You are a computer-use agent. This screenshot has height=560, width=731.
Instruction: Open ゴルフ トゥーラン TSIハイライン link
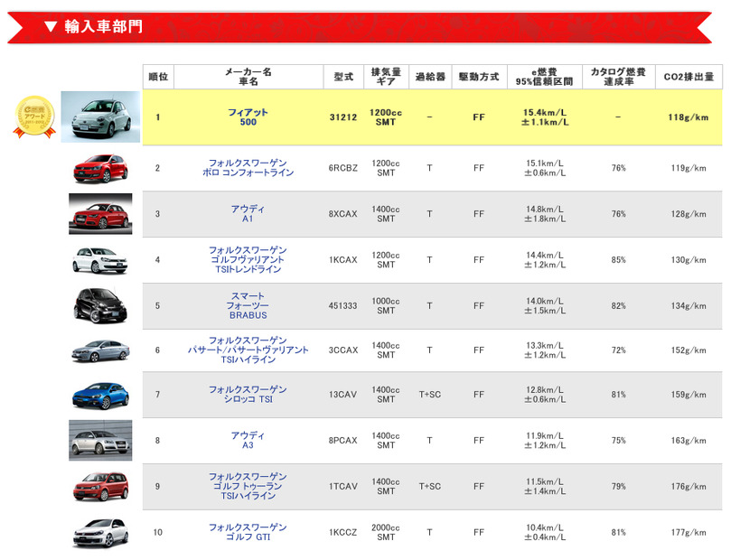248,486
